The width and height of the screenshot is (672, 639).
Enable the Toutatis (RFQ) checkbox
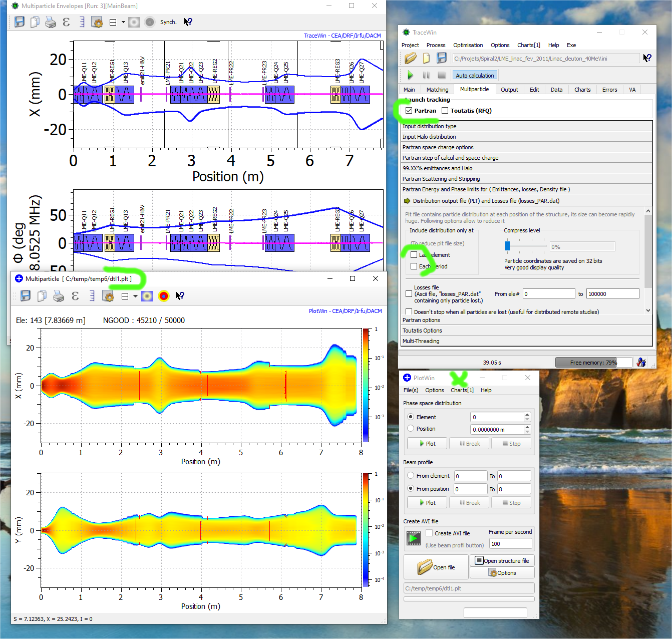(x=445, y=111)
